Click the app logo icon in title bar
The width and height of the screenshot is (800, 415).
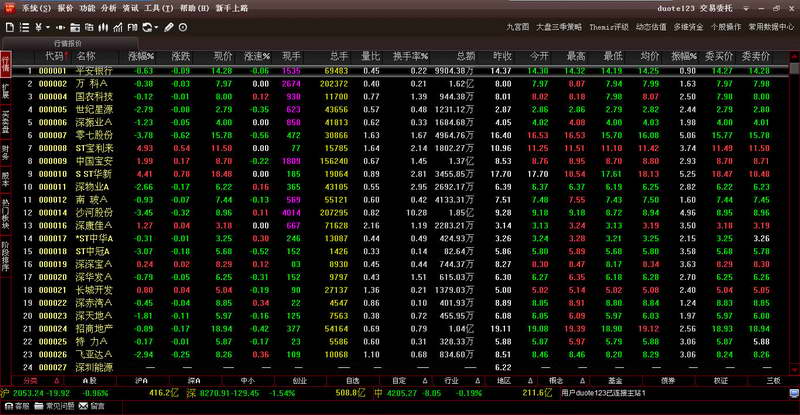pyautogui.click(x=8, y=6)
